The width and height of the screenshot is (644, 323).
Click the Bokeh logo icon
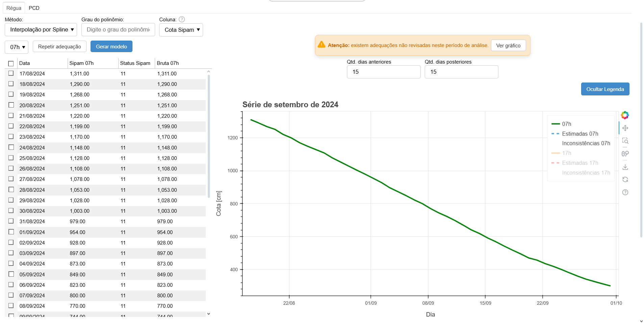(625, 115)
